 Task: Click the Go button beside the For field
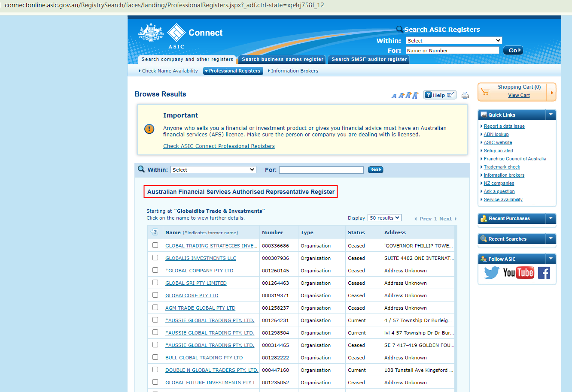click(x=375, y=170)
